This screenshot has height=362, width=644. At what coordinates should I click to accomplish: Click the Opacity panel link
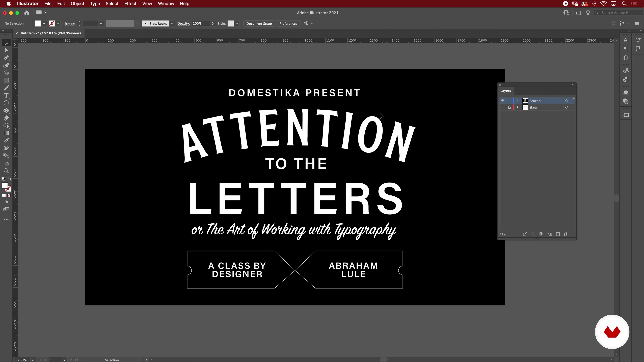click(x=183, y=23)
